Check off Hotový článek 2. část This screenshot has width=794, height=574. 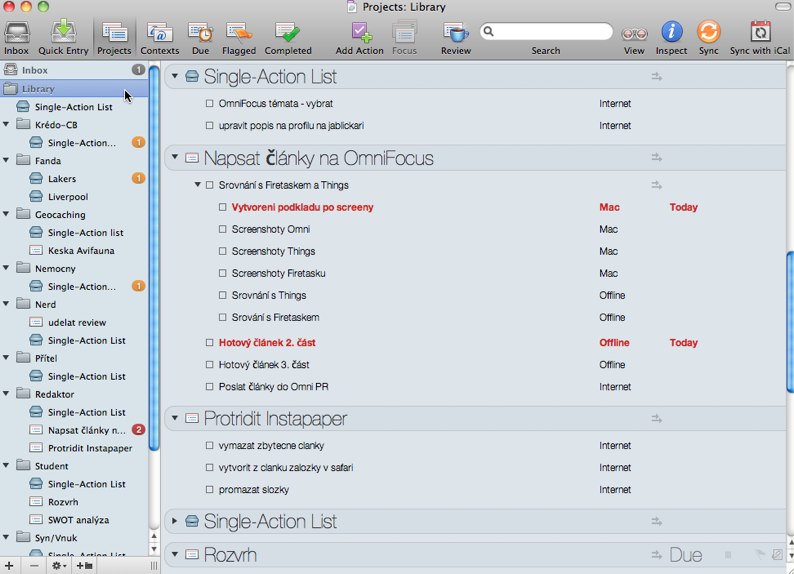pos(210,343)
